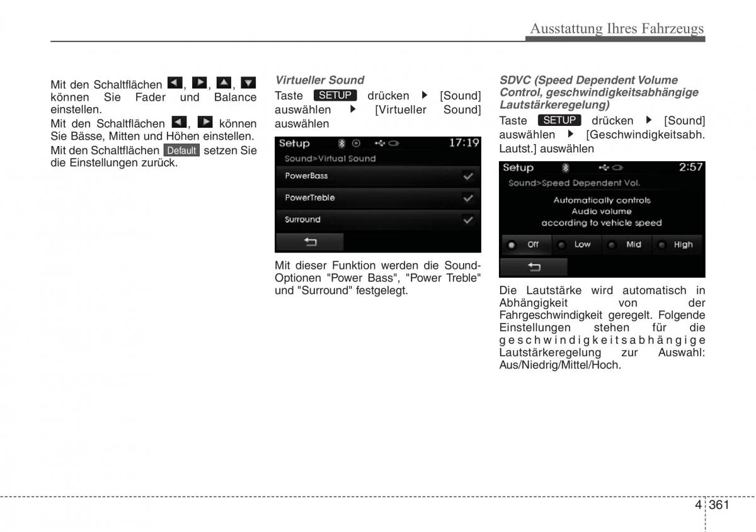The image size is (756, 532).
Task: Select the Mid radio option
Action: [x=627, y=245]
